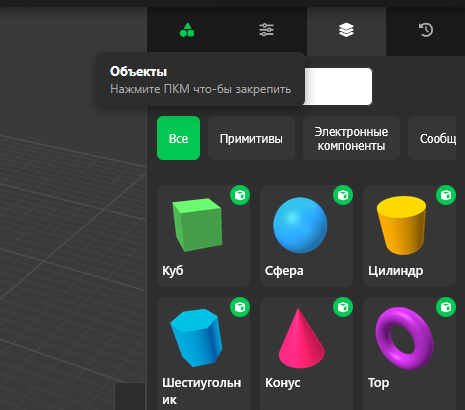The height and width of the screenshot is (410, 465).
Task: Select the partially visible Сообщ filter
Action: point(432,138)
